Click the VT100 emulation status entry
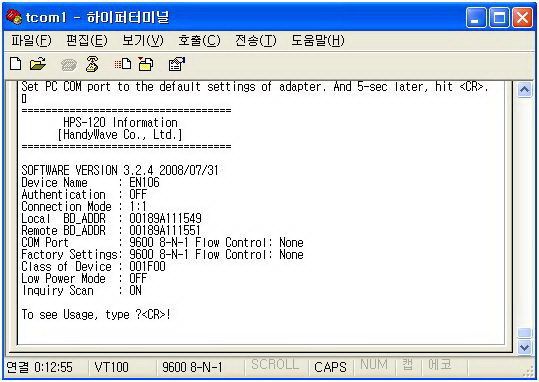 coord(111,367)
